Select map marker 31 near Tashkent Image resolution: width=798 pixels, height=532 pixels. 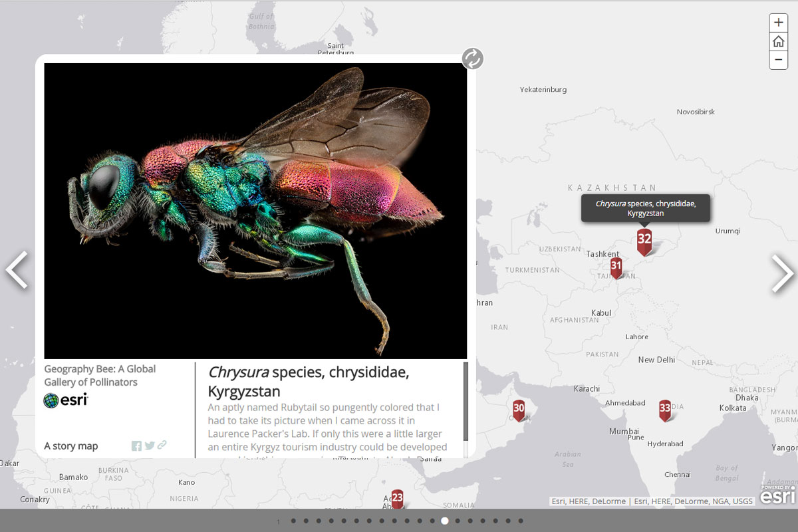point(616,267)
